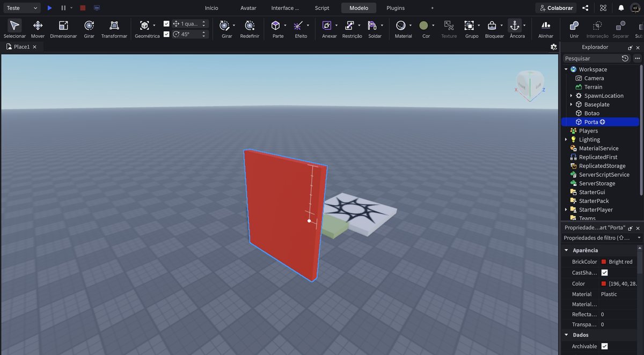The height and width of the screenshot is (355, 644).
Task: Collapse the Dados property section
Action: pos(566,335)
